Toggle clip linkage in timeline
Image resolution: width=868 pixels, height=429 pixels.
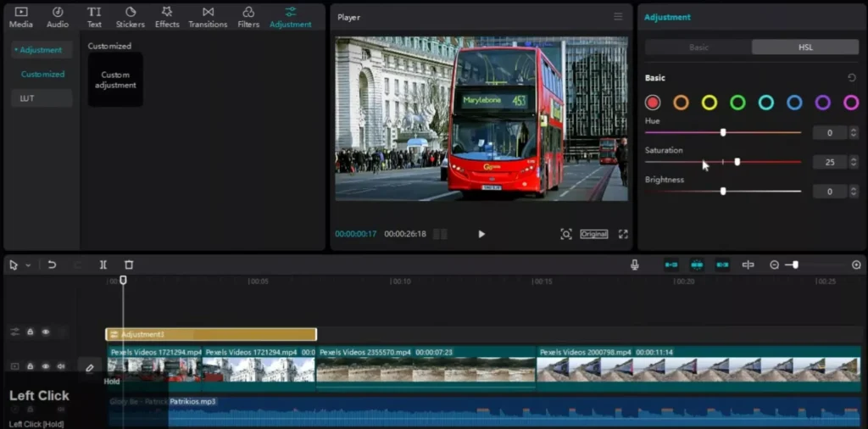722,265
